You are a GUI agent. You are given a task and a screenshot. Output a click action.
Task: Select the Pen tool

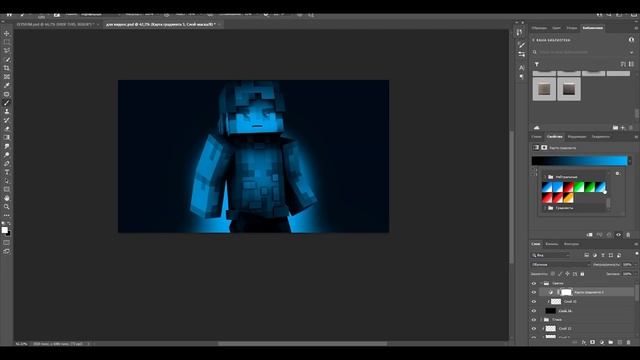(7, 164)
